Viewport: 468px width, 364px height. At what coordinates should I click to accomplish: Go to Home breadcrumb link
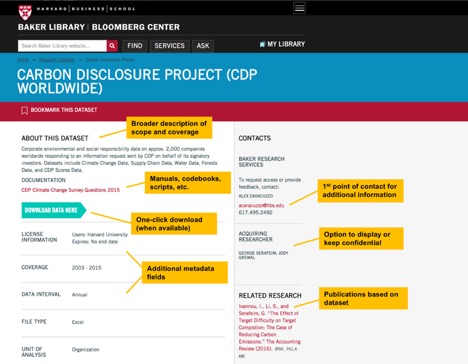coord(23,60)
